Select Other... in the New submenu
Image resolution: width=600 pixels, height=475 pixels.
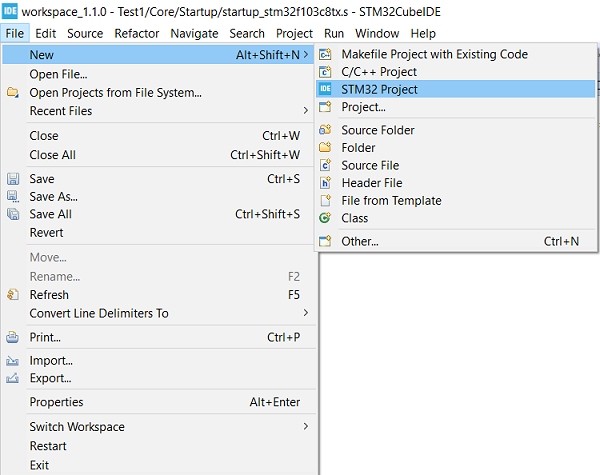(x=360, y=241)
